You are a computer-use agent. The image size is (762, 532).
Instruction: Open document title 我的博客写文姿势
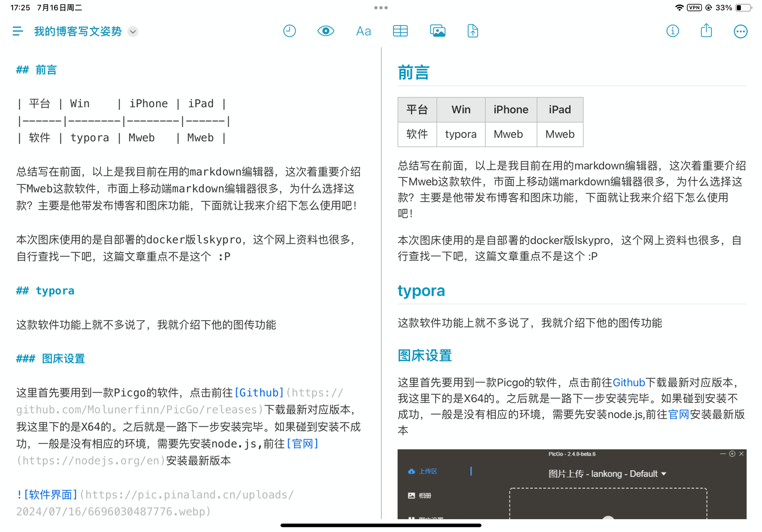[78, 31]
